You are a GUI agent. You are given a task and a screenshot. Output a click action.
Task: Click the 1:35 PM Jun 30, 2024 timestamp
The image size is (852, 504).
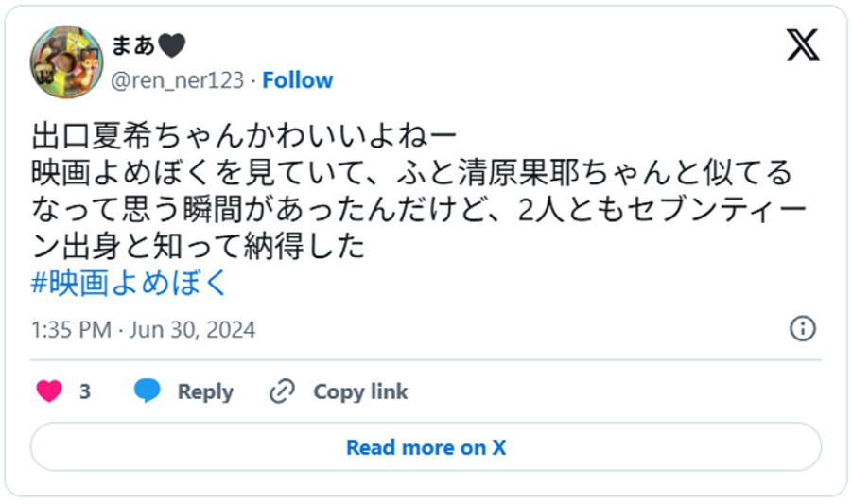(144, 330)
